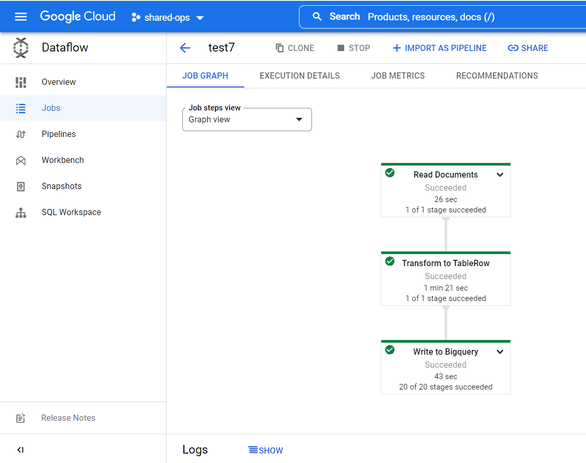586x463 pixels.
Task: Open Release Notes link
Action: [68, 418]
